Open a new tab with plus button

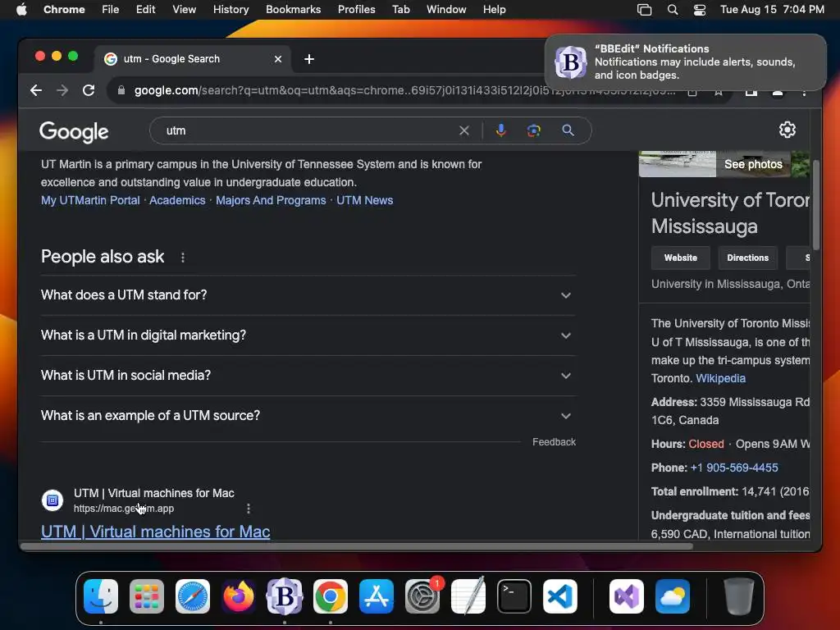tap(309, 59)
